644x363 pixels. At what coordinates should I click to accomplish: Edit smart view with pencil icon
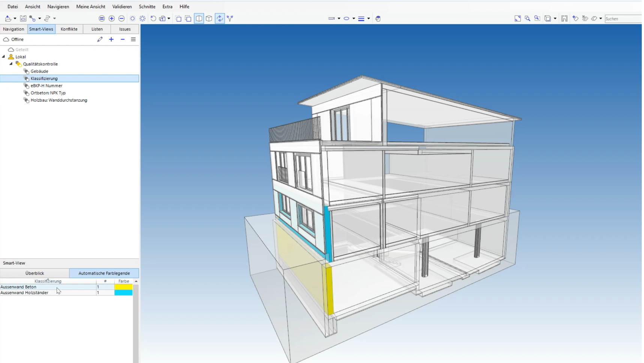click(x=100, y=39)
